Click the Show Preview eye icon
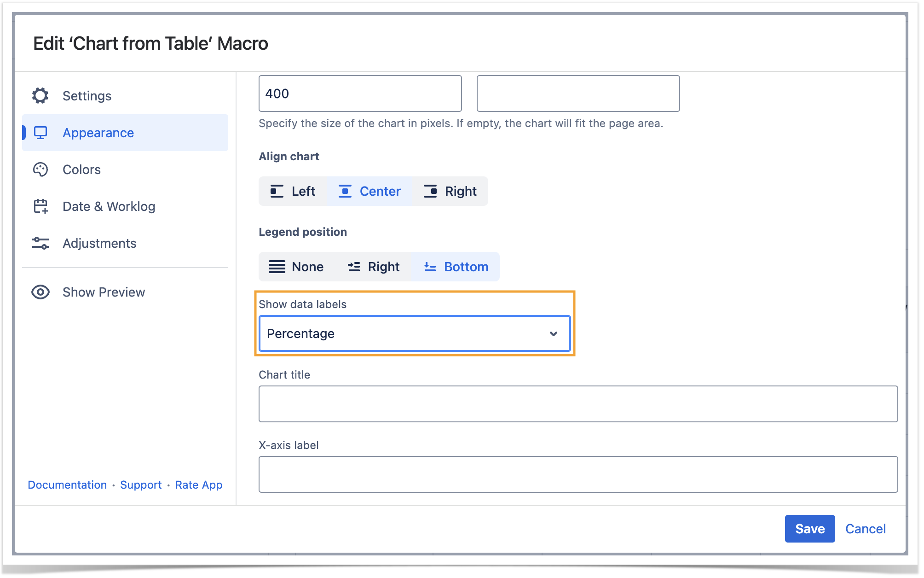924x578 pixels. click(x=40, y=292)
